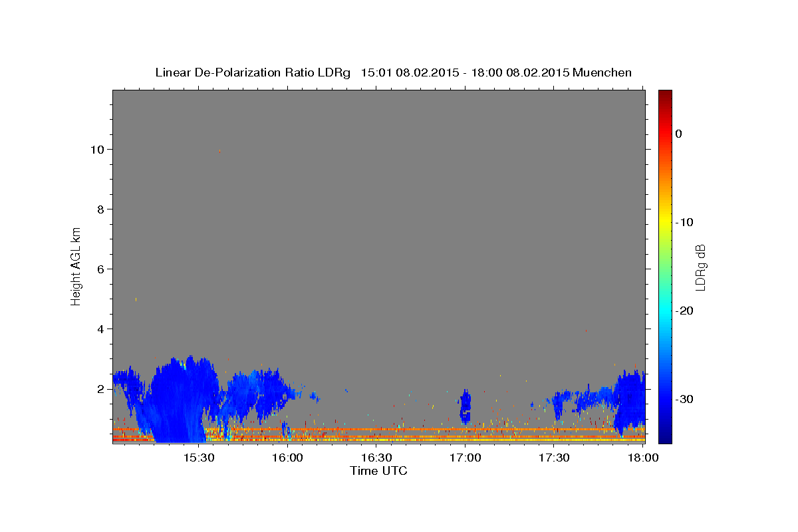Click the height axis label 4
The image size is (798, 532).
pos(101,329)
